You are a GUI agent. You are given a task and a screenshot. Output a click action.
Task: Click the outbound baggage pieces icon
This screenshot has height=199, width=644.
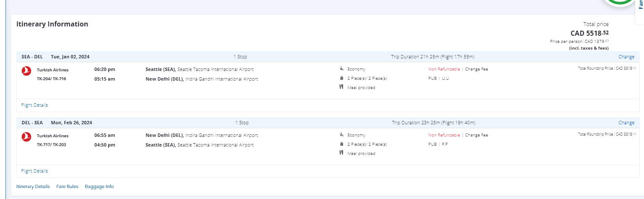point(342,78)
